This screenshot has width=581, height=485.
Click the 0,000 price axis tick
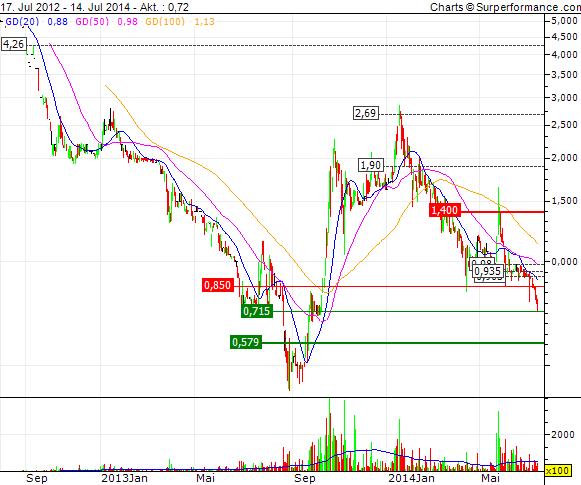coord(564,262)
